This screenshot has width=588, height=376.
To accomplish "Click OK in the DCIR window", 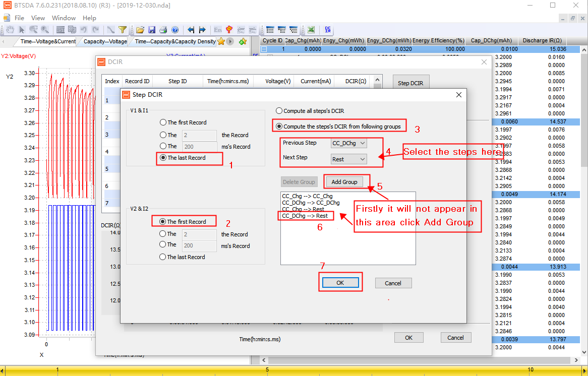I will pos(409,337).
